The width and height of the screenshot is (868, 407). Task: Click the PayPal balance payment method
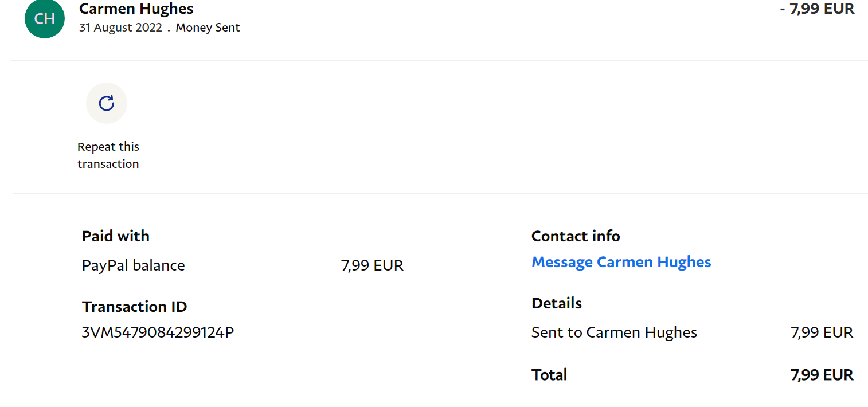click(x=134, y=265)
